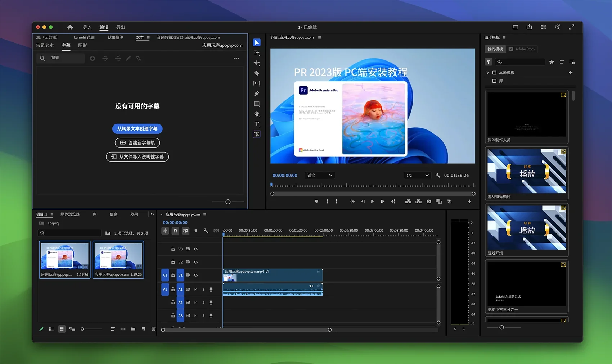Open the 适合 zoom level dropdown
Image resolution: width=612 pixels, height=364 pixels.
point(320,175)
